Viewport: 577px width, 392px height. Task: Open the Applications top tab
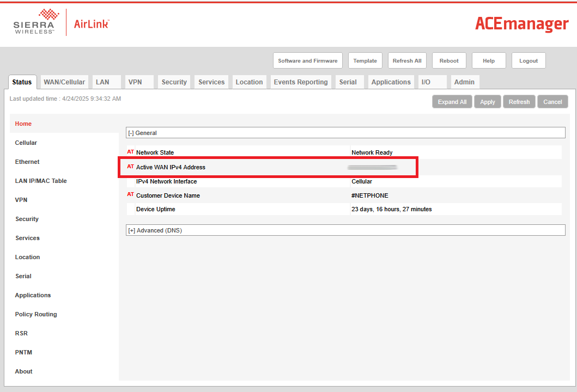(391, 82)
